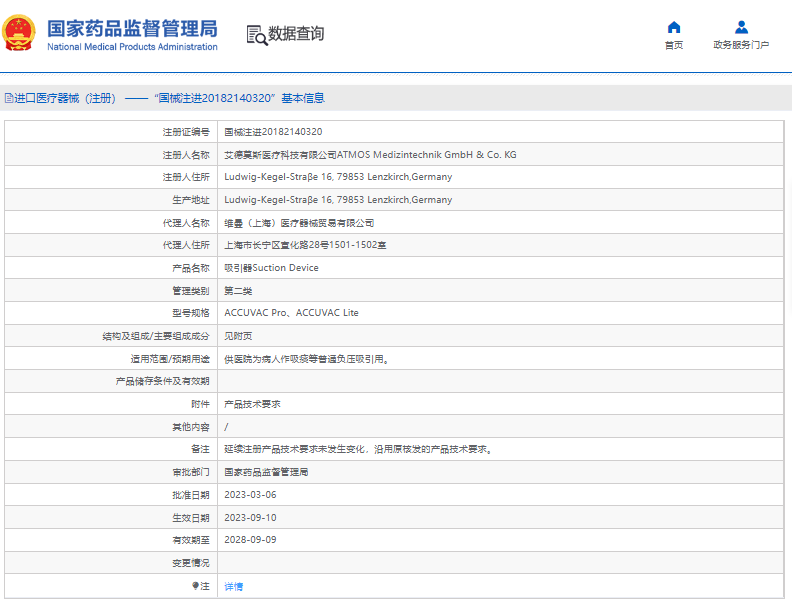Select registration number value 国械注进20182140320
The height and width of the screenshot is (603, 792).
pyautogui.click(x=273, y=132)
